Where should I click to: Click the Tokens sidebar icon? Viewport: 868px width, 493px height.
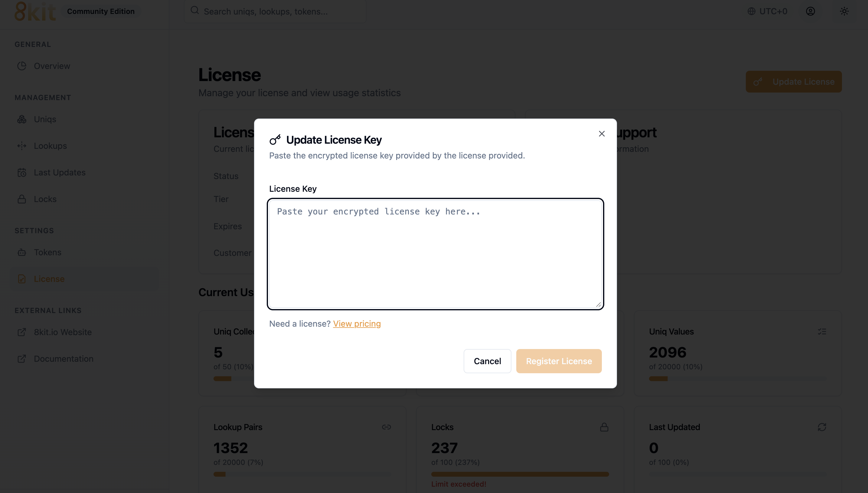pyautogui.click(x=22, y=252)
